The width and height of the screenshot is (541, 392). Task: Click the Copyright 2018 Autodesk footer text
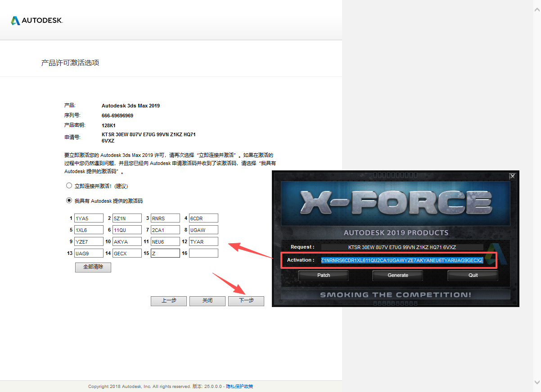coord(140,386)
